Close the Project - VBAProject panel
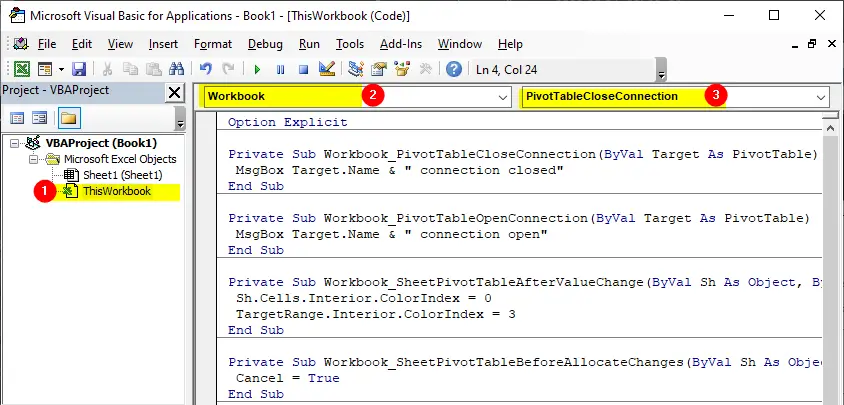 pyautogui.click(x=174, y=93)
